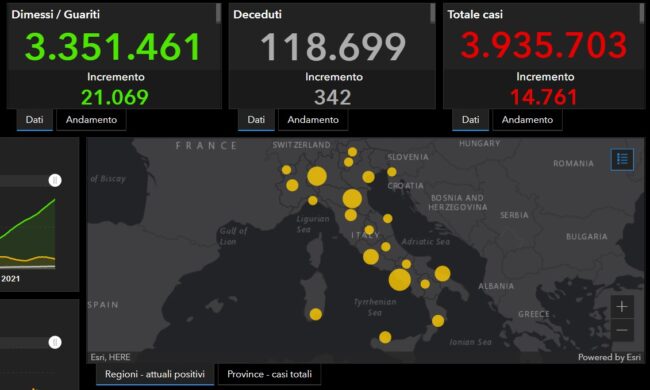Screen dimensions: 650x390
Task: Click the red increment value 14.761
Action: (x=544, y=97)
